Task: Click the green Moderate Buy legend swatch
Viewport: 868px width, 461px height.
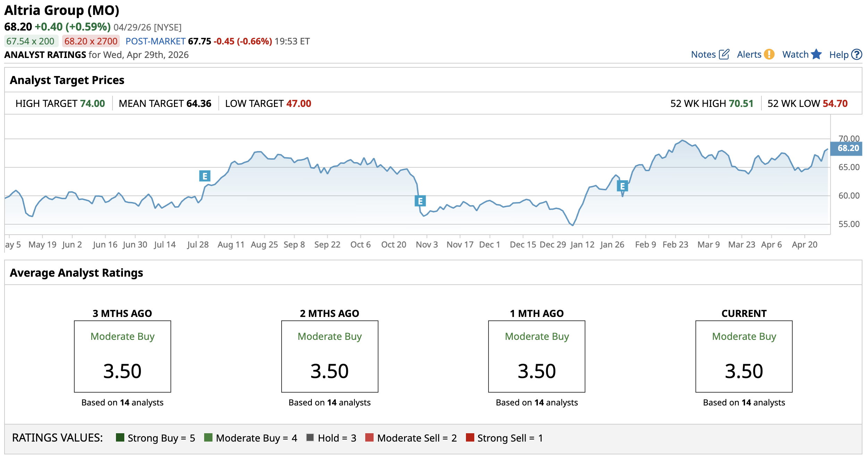Action: [x=208, y=437]
